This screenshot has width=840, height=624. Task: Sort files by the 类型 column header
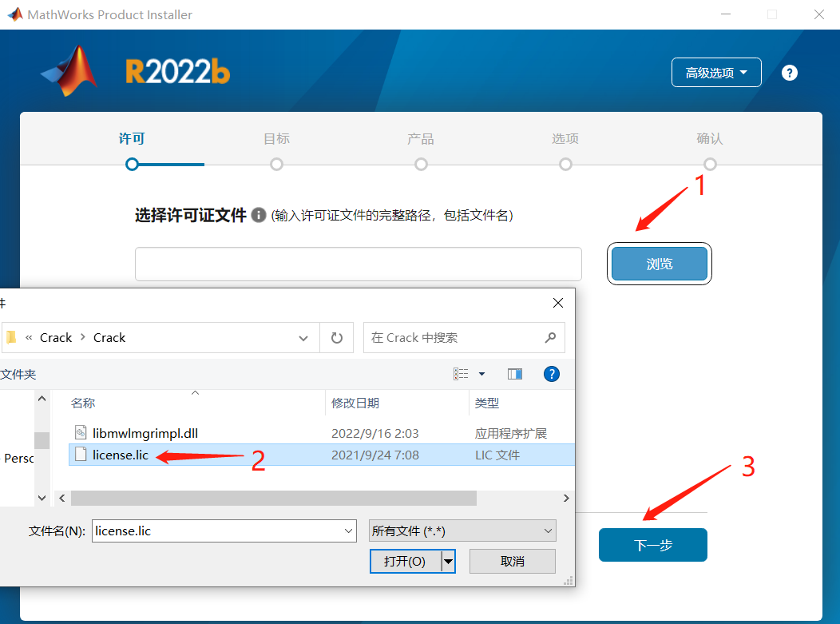487,403
